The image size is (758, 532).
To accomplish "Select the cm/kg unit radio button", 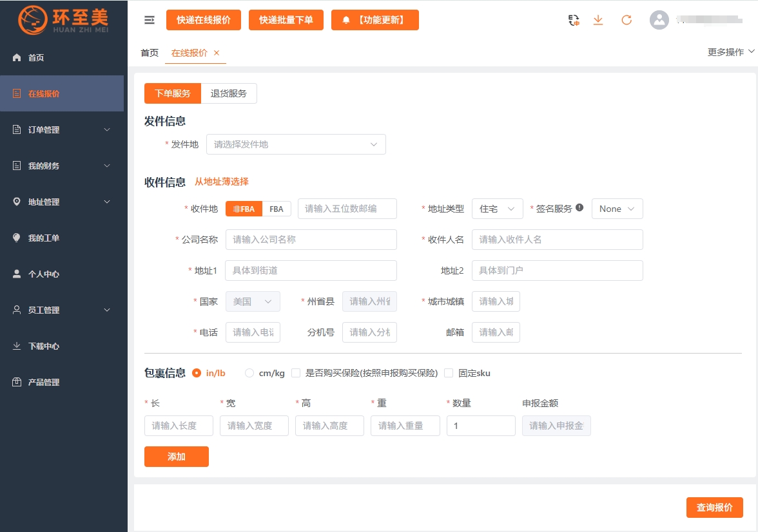I will (x=249, y=373).
